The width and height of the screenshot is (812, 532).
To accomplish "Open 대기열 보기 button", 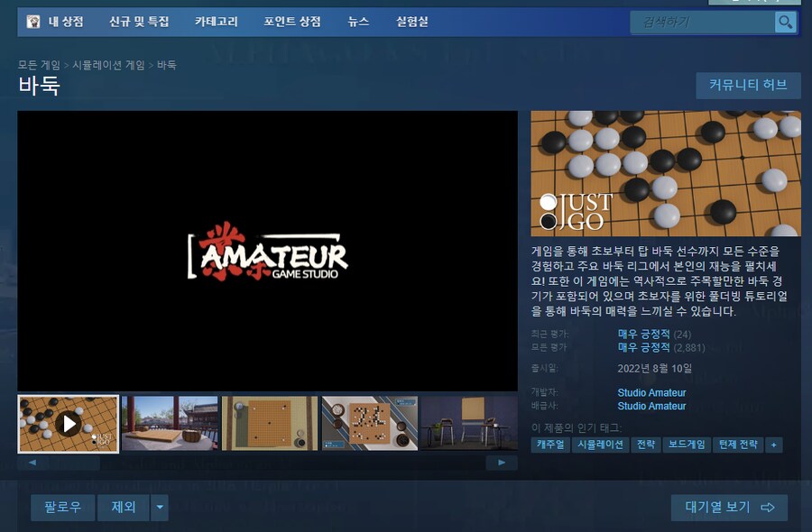I will (729, 507).
